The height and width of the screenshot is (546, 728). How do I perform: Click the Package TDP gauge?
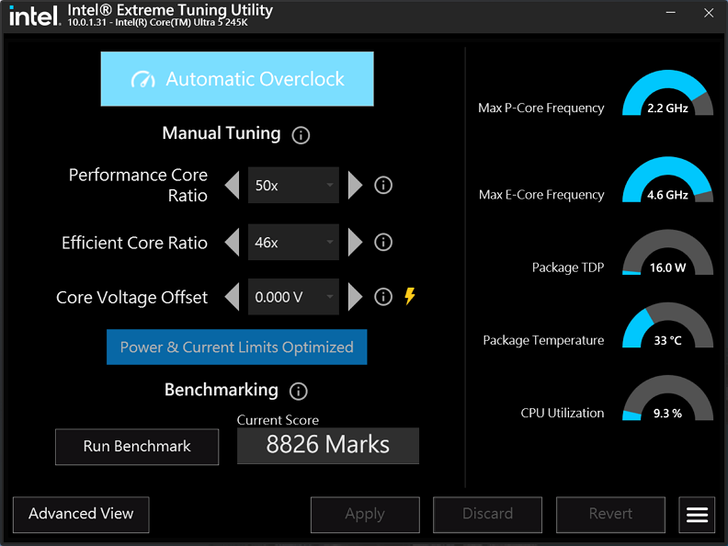[x=668, y=252]
